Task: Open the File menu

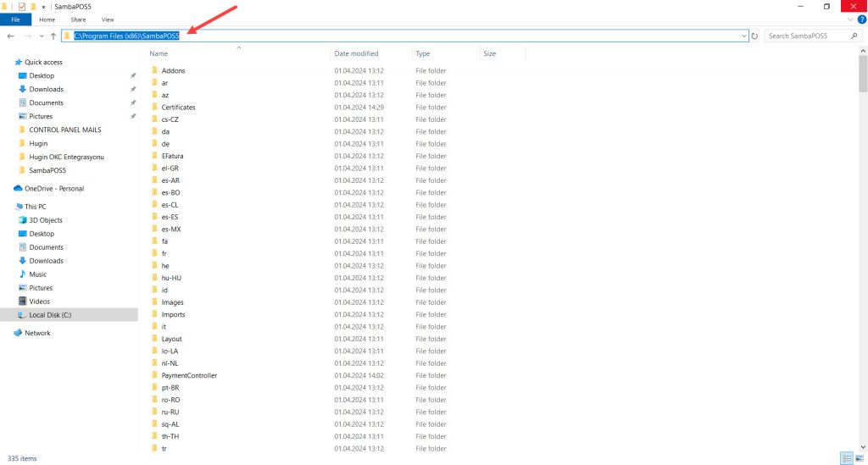Action: pyautogui.click(x=15, y=19)
